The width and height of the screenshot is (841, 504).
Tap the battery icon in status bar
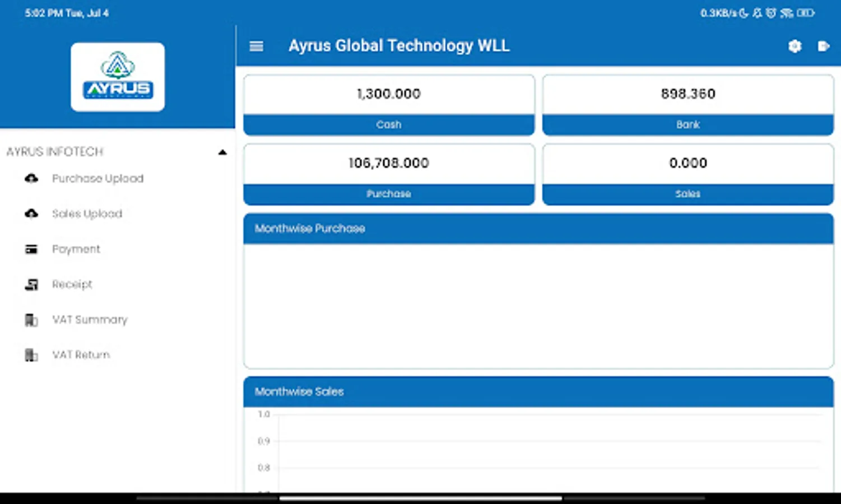click(806, 13)
